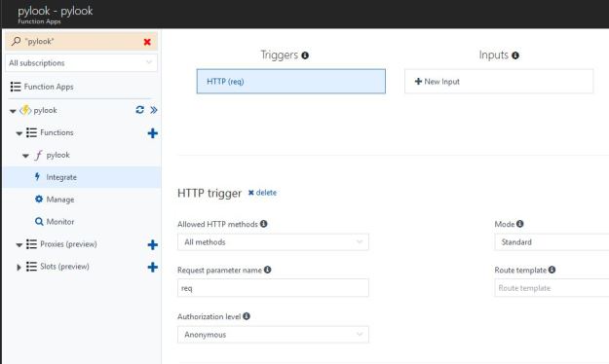Collapse the Proxies (preview) node
Image resolution: width=609 pixels, height=364 pixels.
click(x=19, y=245)
